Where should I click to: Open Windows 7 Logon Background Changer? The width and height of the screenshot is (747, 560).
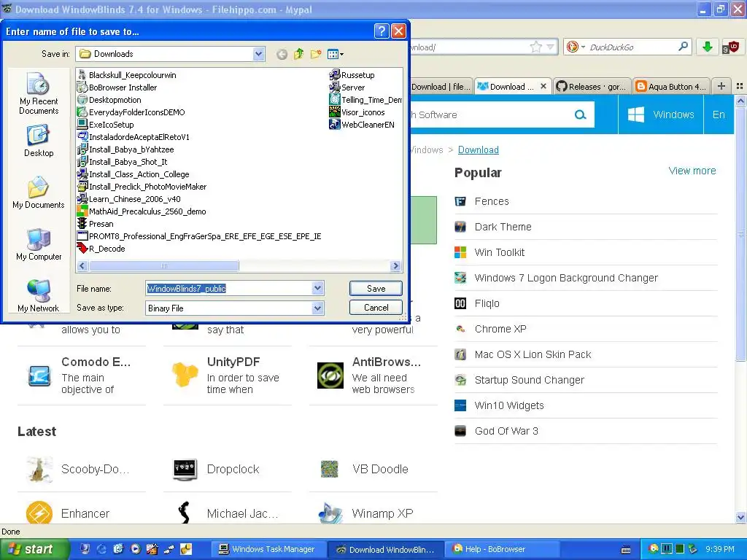566,278
